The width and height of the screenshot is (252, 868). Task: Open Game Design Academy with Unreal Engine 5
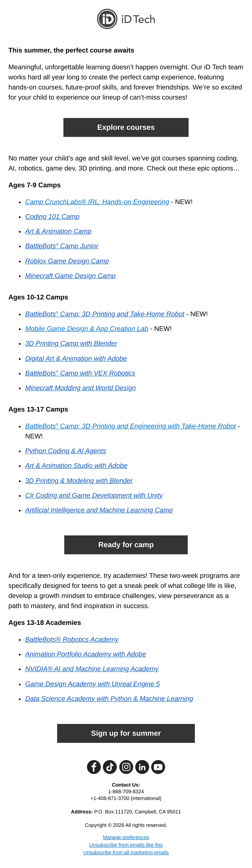click(x=93, y=684)
